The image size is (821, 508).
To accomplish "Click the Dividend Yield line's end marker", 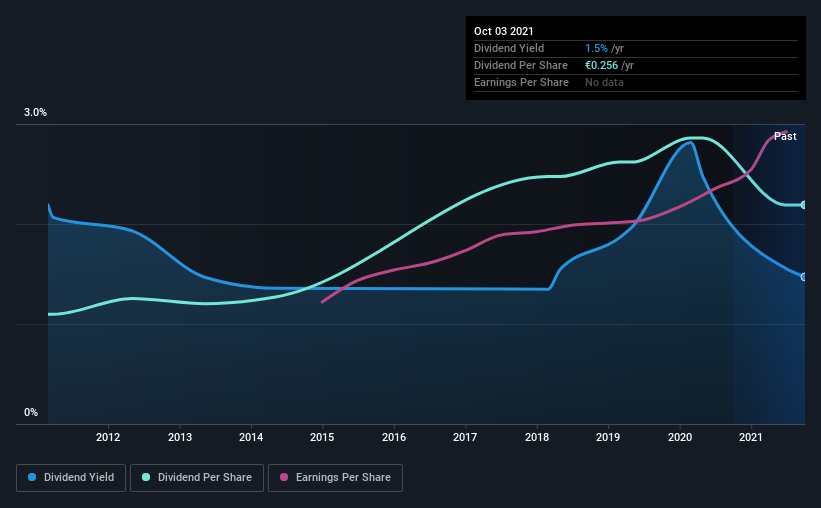I will pos(804,277).
